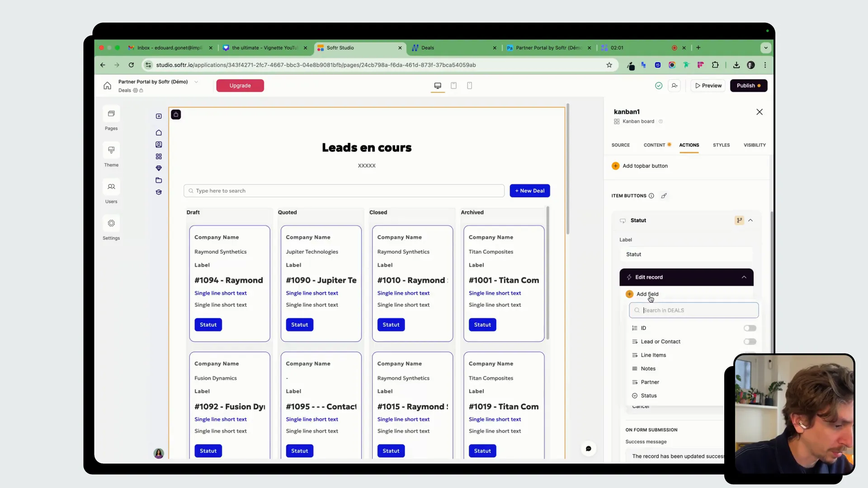
Task: Click the conditional logic icon on Statut
Action: [x=739, y=221]
